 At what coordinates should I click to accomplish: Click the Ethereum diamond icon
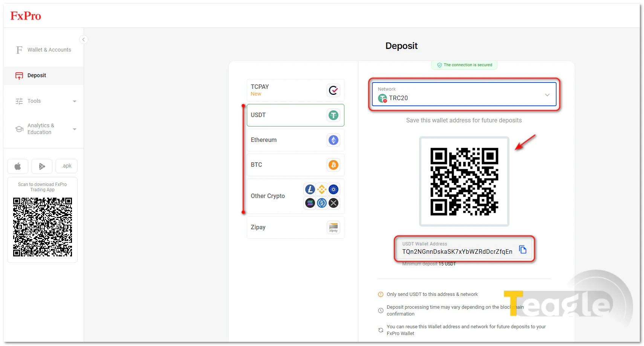pyautogui.click(x=333, y=140)
